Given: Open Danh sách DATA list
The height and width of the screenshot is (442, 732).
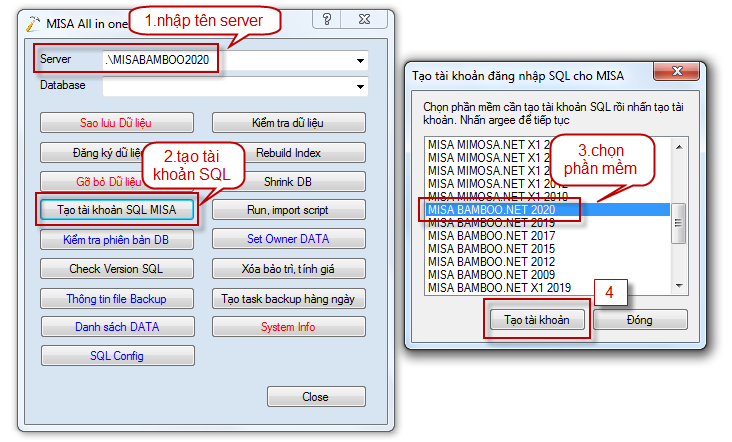Looking at the screenshot, I should (118, 327).
